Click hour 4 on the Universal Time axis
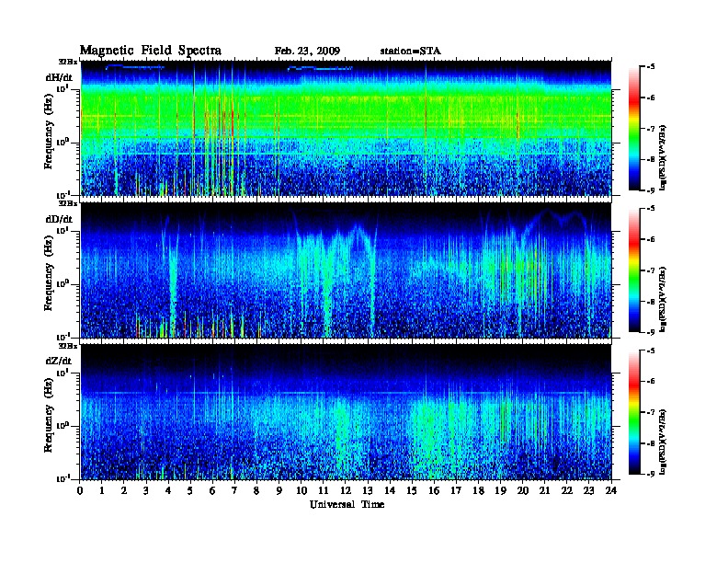The height and width of the screenshot is (563, 728). tap(168, 490)
